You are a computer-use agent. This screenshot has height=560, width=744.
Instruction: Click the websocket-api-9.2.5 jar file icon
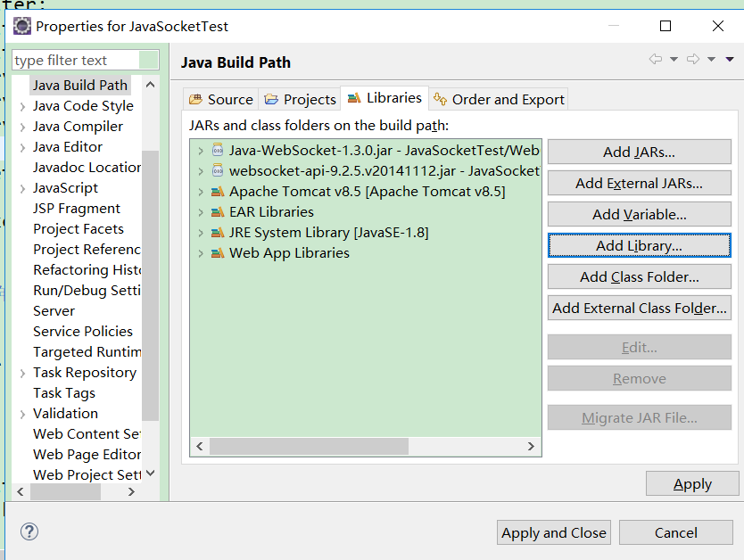pyautogui.click(x=218, y=170)
